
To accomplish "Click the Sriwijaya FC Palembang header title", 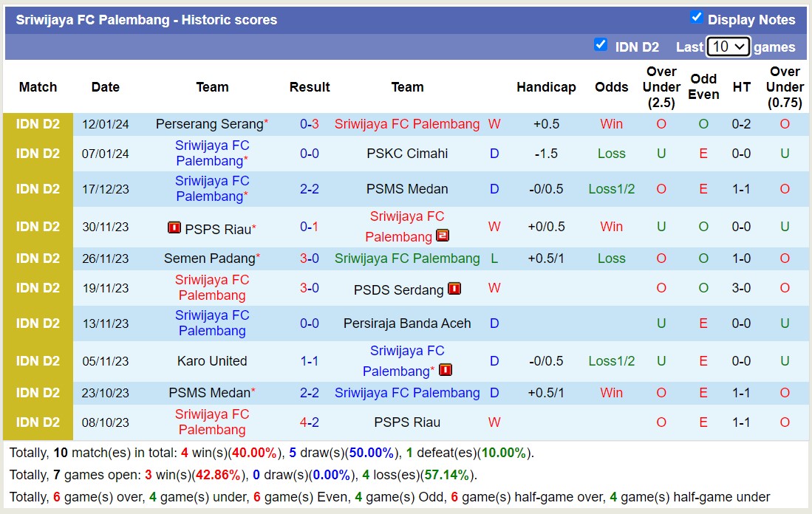I will click(146, 20).
